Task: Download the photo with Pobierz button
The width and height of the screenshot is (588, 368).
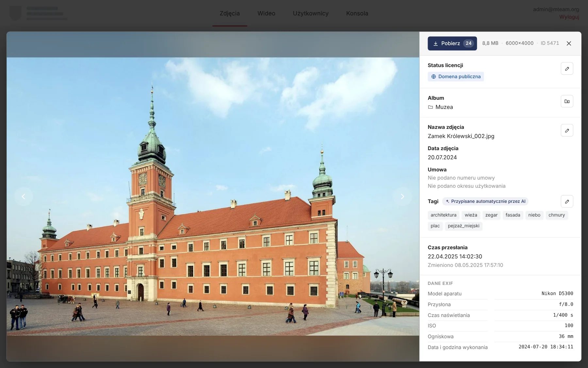Action: click(452, 43)
